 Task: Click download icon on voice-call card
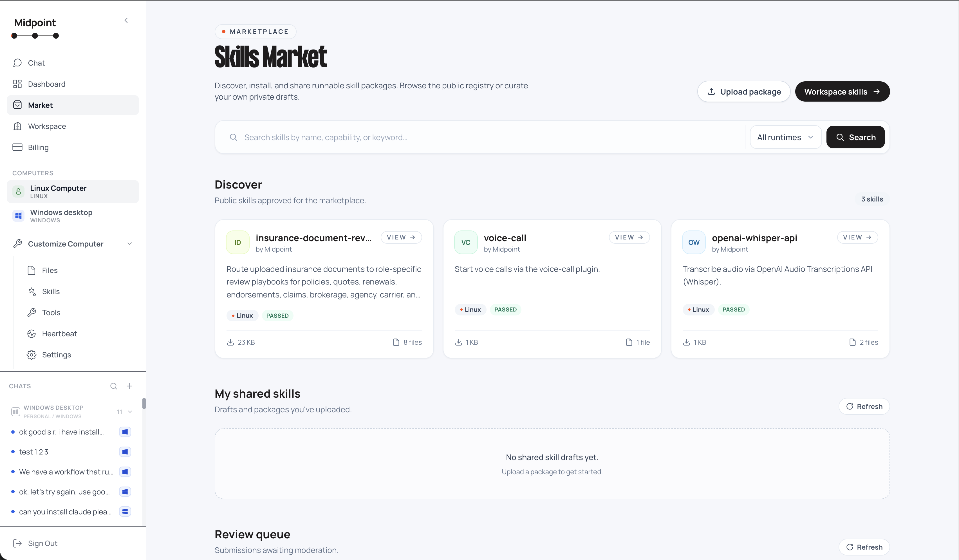click(x=459, y=342)
